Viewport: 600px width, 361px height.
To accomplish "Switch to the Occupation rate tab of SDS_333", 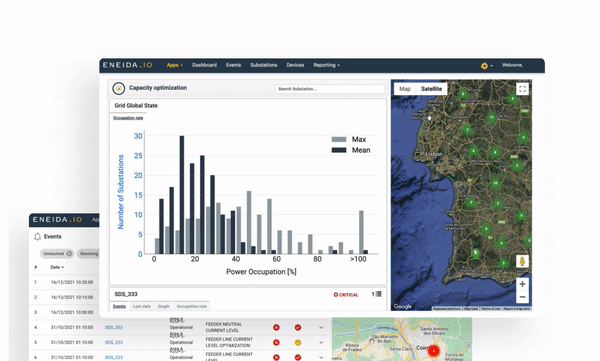I will [191, 306].
